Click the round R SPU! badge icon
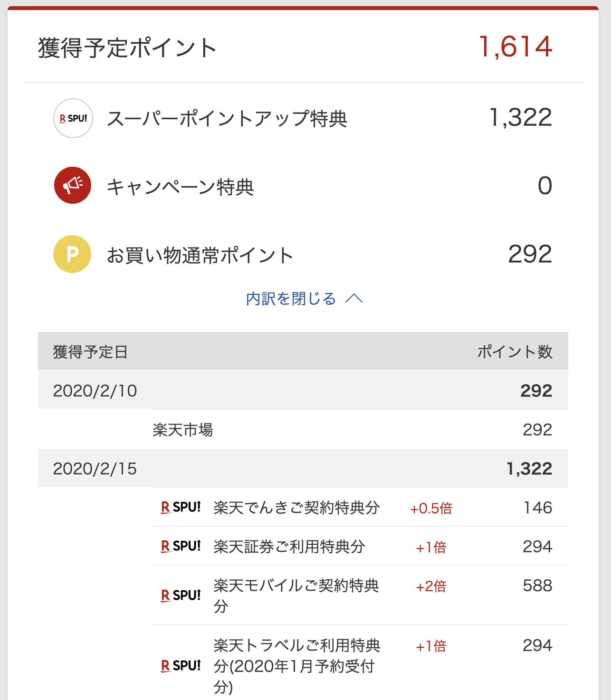This screenshot has height=700, width=611. tap(73, 118)
